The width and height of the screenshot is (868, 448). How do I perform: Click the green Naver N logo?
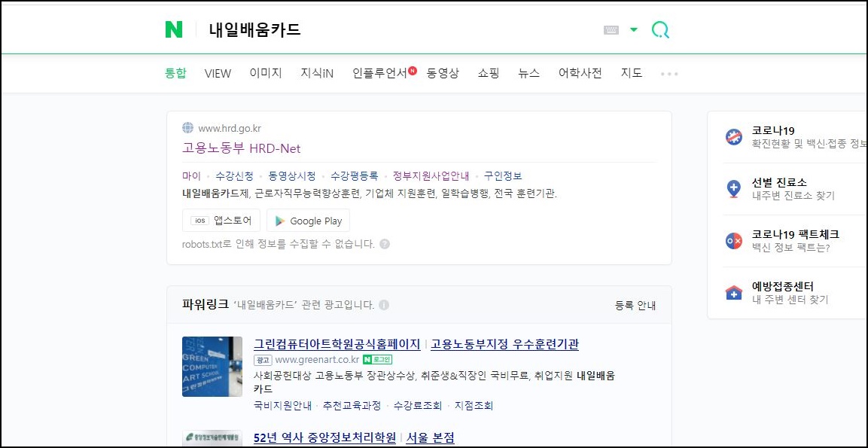click(x=174, y=29)
